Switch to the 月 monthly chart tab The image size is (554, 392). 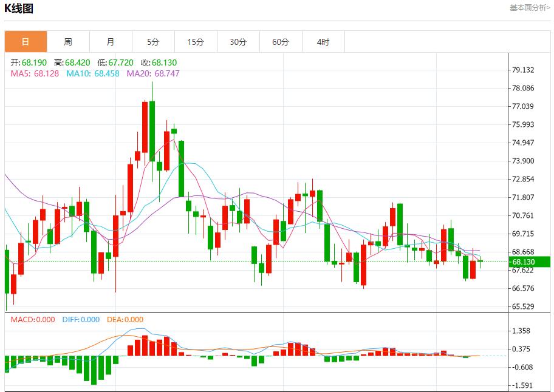pyautogui.click(x=110, y=41)
